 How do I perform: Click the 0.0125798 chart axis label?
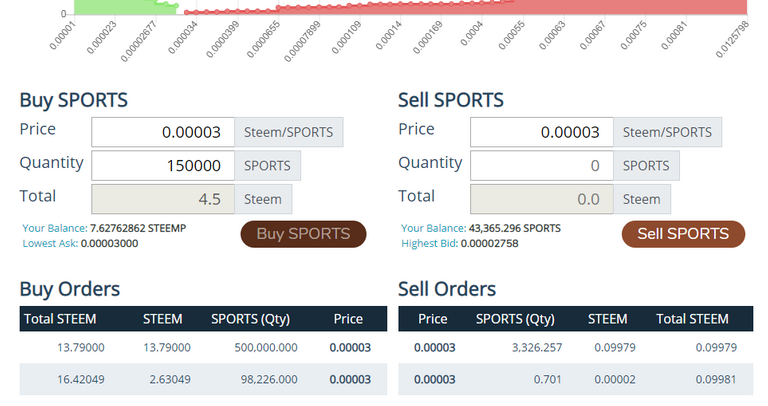[x=732, y=39]
